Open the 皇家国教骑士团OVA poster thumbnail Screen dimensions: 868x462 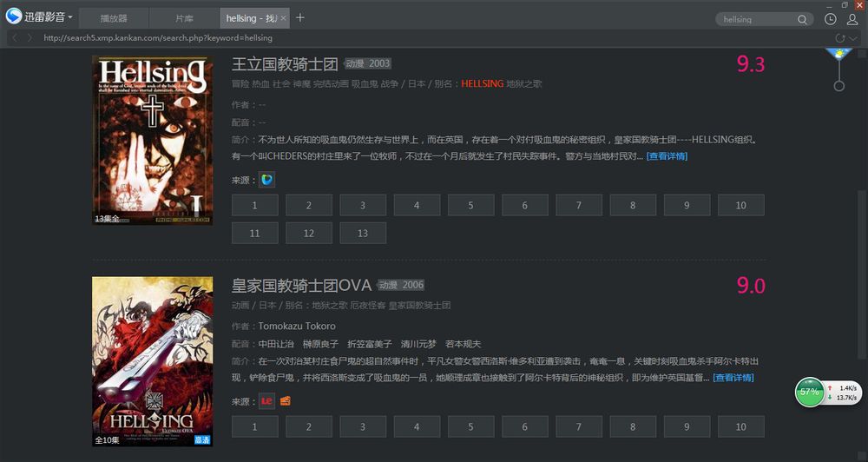[x=152, y=362]
